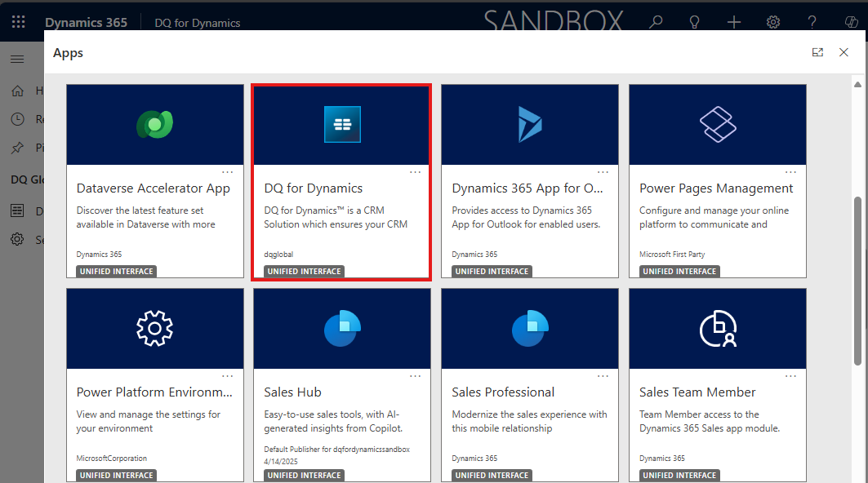The height and width of the screenshot is (483, 868).
Task: Open the Dataverse Accelerator App tile icon
Action: [x=155, y=124]
